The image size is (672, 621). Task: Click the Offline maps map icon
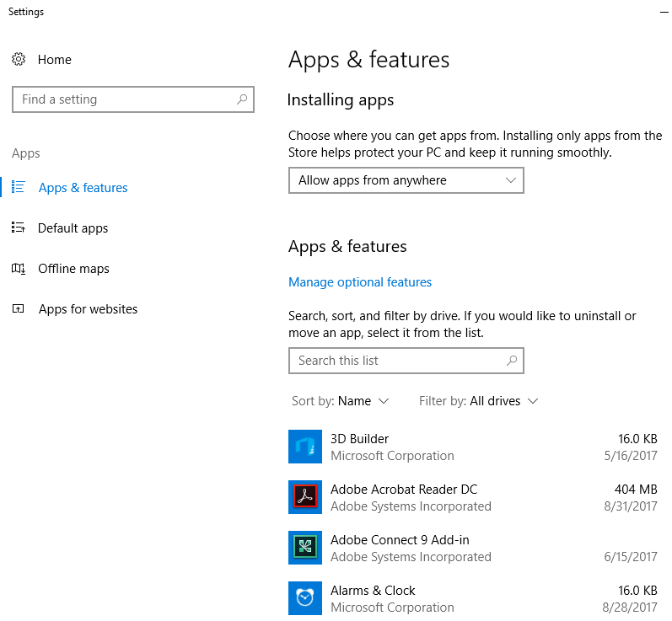tap(19, 269)
